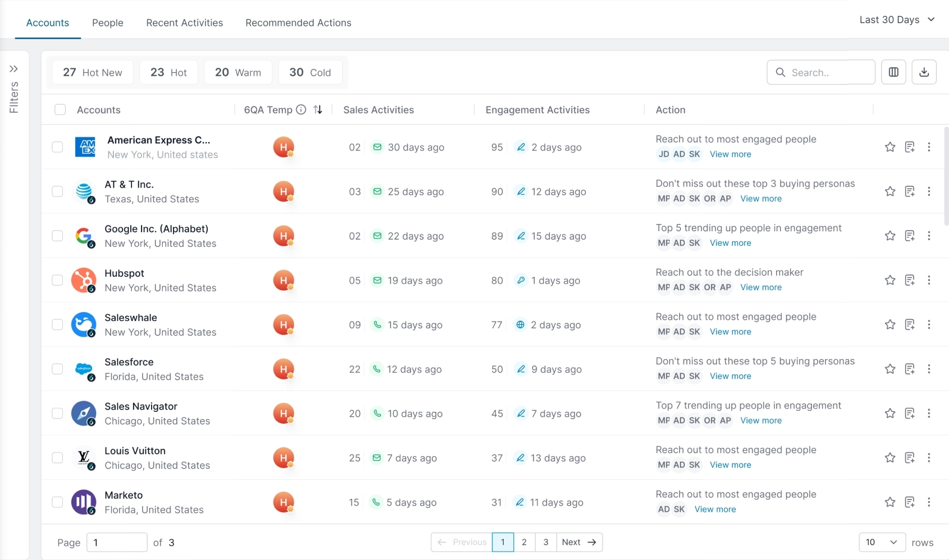Open more options for Google Inc.
Screen dimensions: 949x560
click(x=929, y=236)
